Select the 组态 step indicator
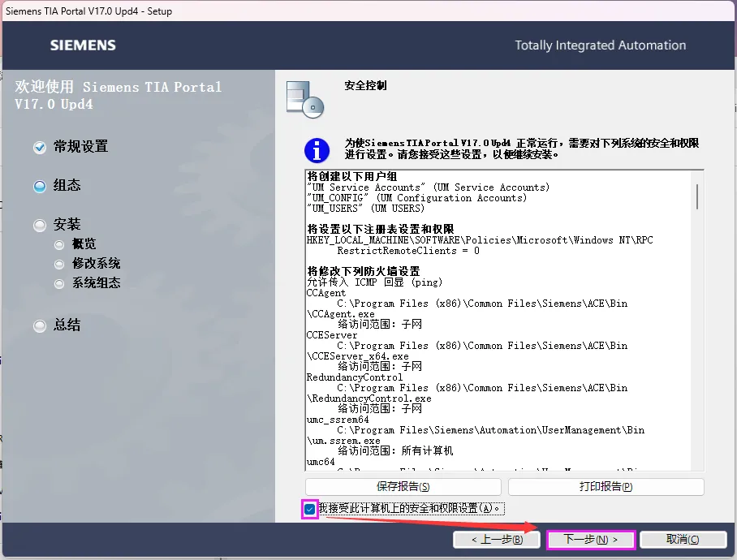This screenshot has height=560, width=737. (40, 186)
